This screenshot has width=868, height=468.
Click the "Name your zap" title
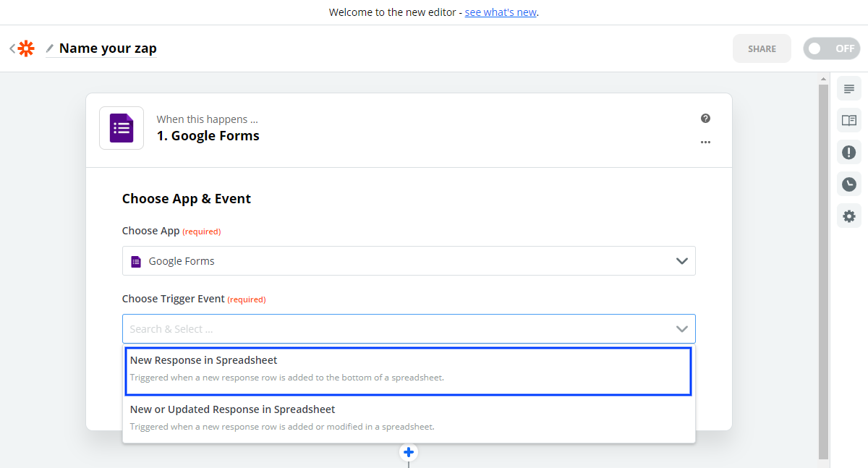[108, 48]
